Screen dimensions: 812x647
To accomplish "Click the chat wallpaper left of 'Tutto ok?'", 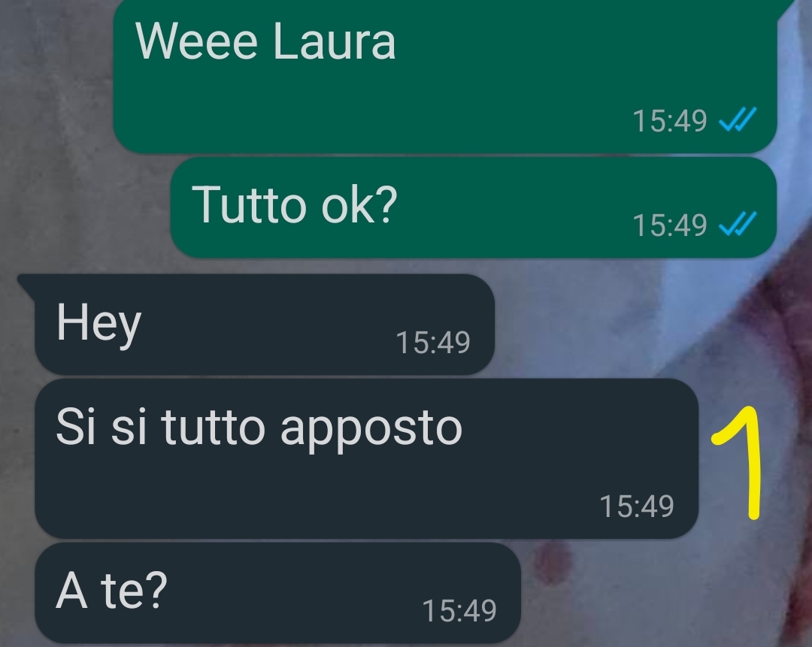I will point(86,207).
